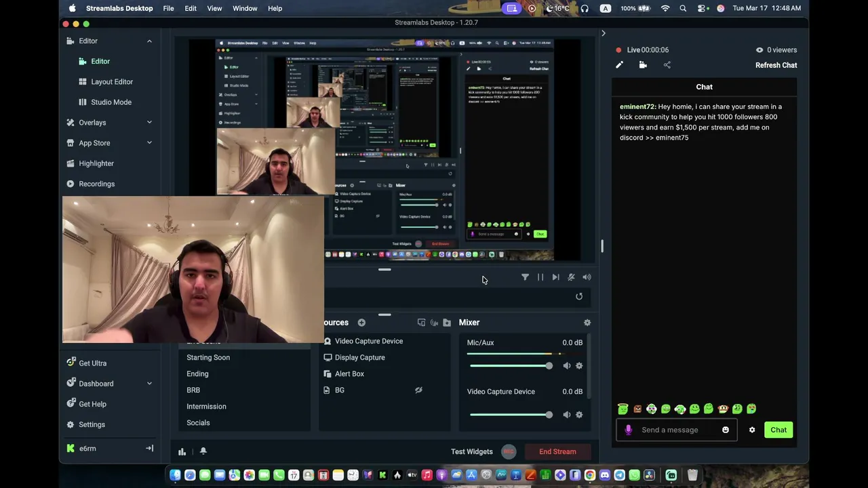The image size is (868, 488).
Task: Open Settings in sidebar
Action: pyautogui.click(x=92, y=424)
